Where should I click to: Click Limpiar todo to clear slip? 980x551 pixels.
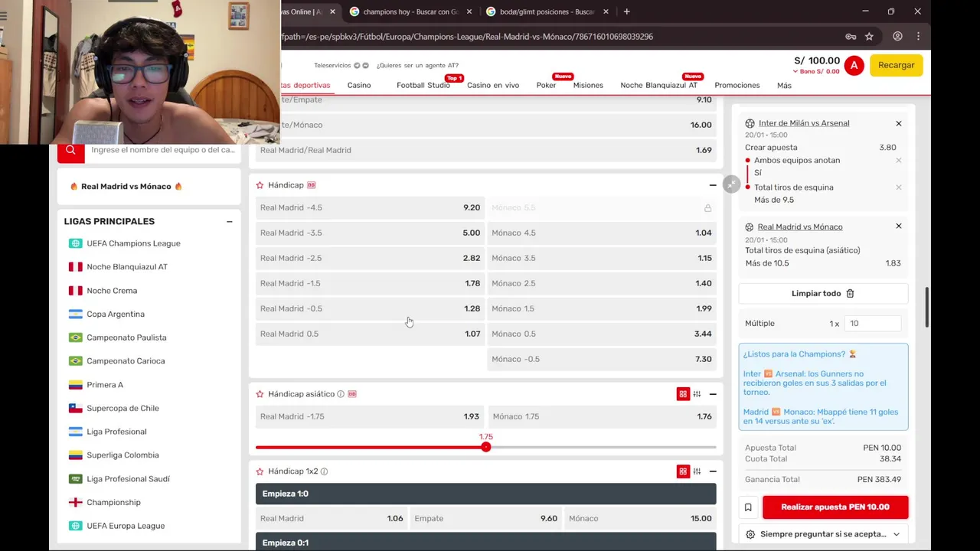click(823, 293)
